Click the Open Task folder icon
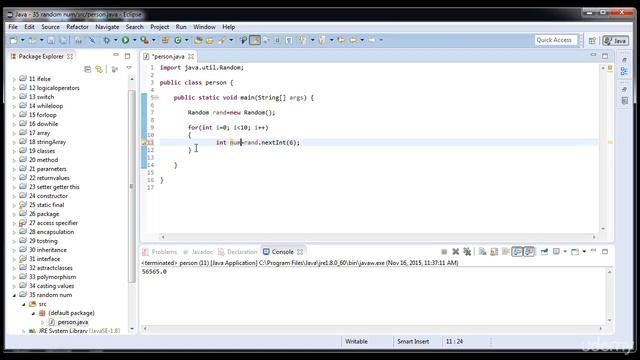 (x=210, y=40)
